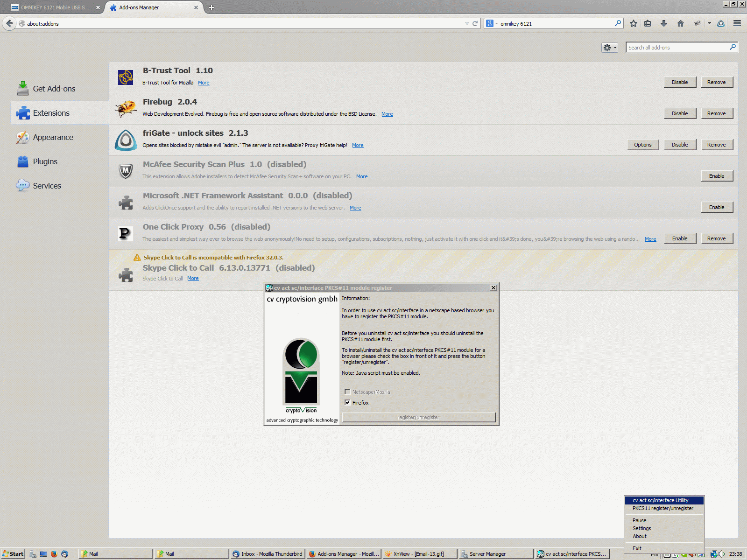Select Settings in the tray menu

tap(664, 528)
